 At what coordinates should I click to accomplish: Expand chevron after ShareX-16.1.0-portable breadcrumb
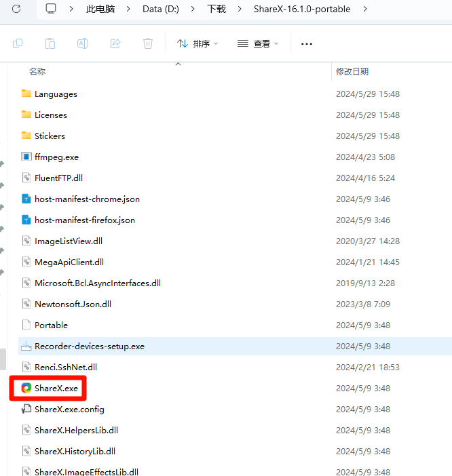click(365, 9)
